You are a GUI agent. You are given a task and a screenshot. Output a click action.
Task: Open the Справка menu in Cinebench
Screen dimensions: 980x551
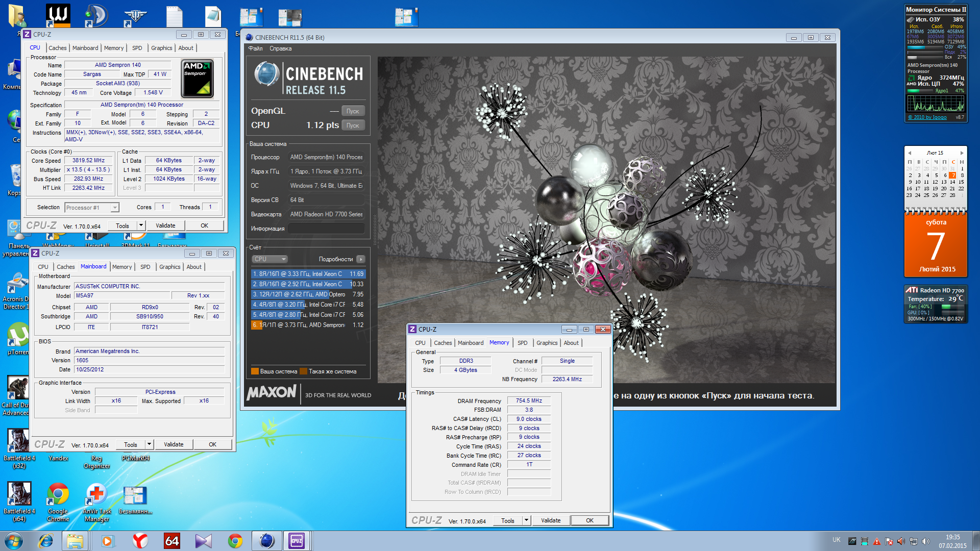280,48
